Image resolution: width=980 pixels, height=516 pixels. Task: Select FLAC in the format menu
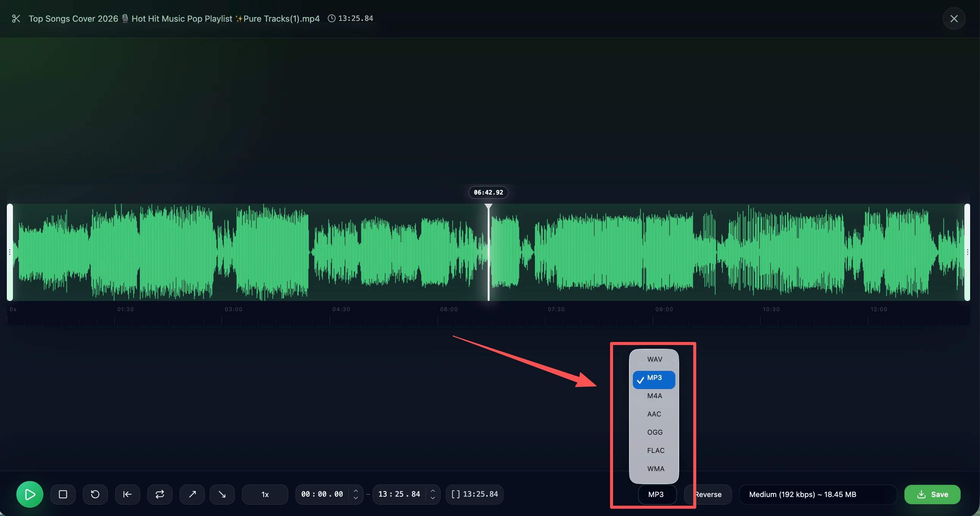click(654, 451)
